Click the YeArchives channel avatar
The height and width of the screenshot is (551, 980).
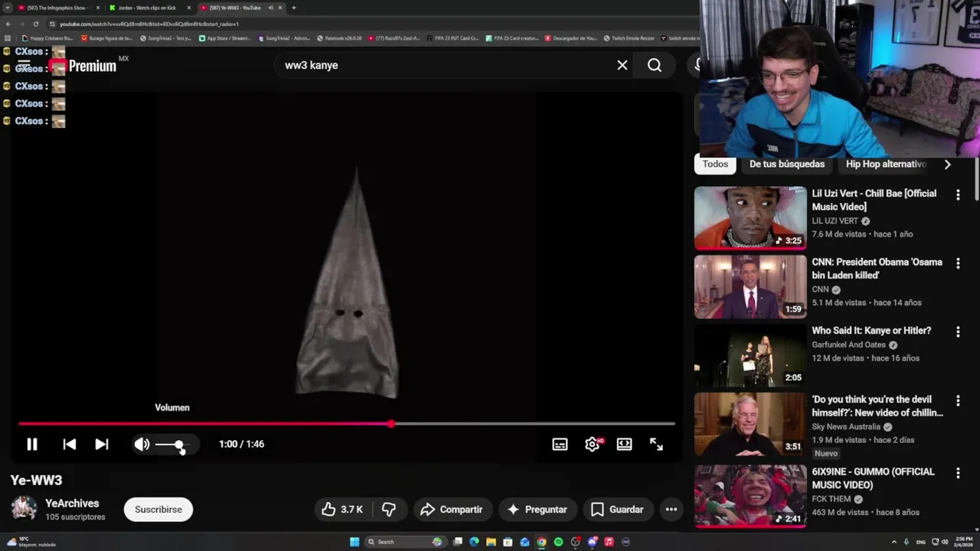pos(24,509)
